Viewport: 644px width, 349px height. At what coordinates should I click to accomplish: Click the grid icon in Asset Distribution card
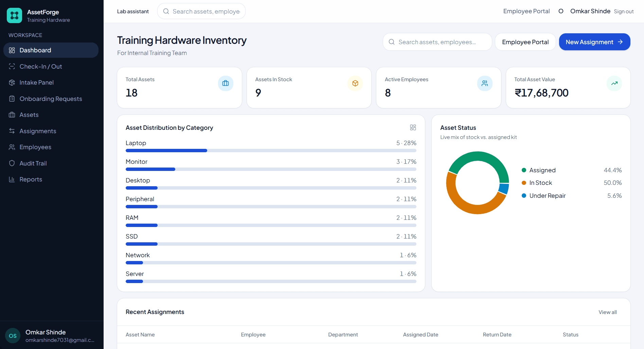tap(413, 127)
